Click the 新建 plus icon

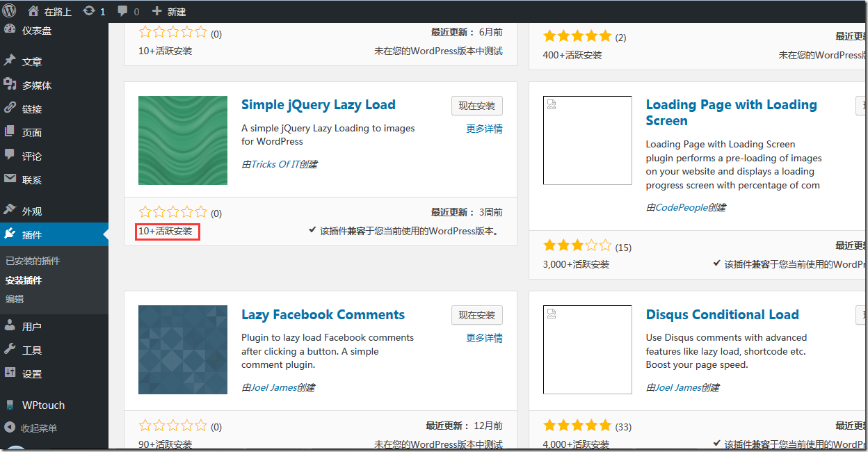pos(156,11)
